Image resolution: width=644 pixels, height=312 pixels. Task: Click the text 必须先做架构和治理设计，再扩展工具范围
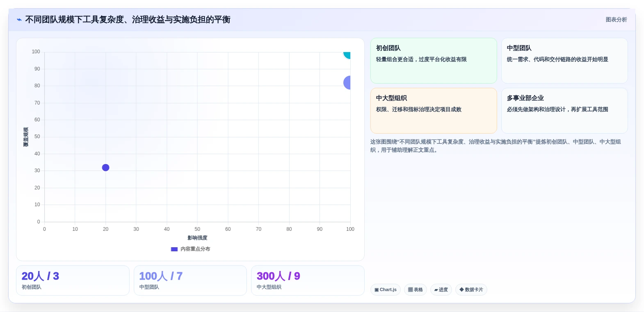(557, 109)
